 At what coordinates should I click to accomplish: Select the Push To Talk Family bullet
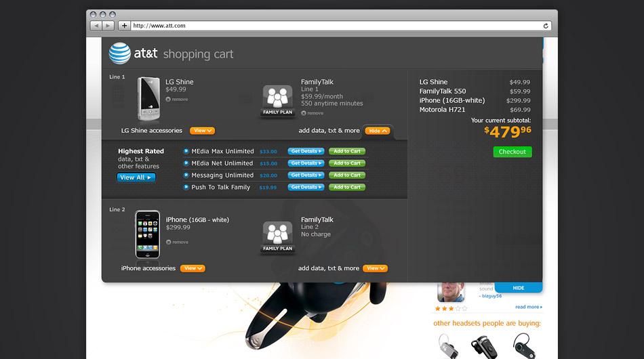click(186, 187)
